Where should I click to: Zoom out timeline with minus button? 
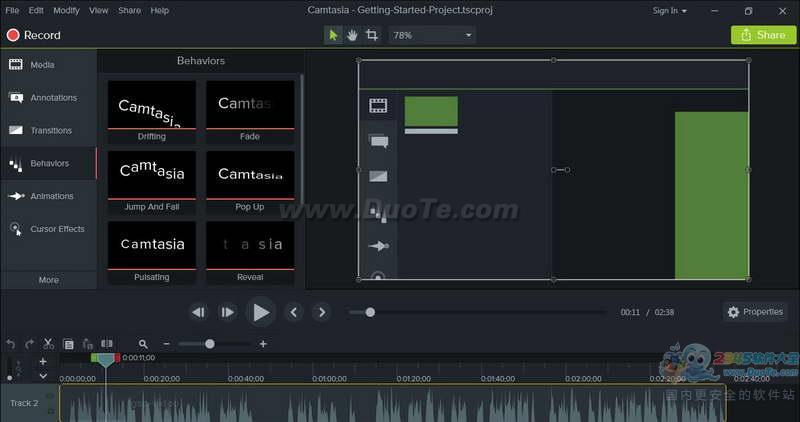166,344
